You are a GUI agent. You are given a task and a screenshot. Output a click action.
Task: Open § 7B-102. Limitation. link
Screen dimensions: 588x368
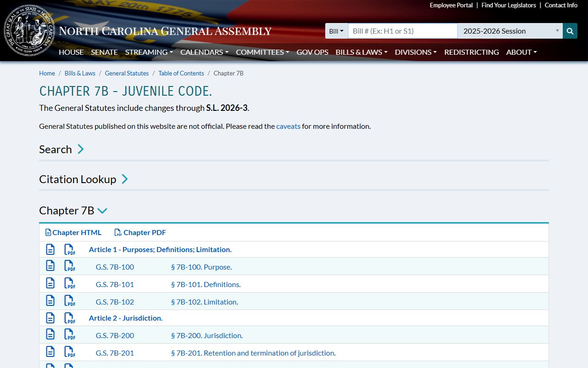(x=204, y=302)
